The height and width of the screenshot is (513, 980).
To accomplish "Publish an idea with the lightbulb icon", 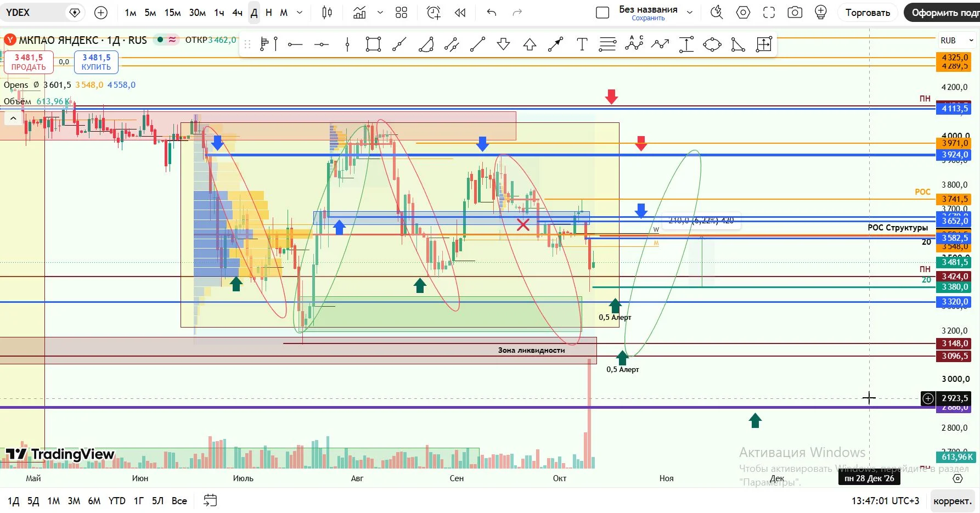I will 821,13.
